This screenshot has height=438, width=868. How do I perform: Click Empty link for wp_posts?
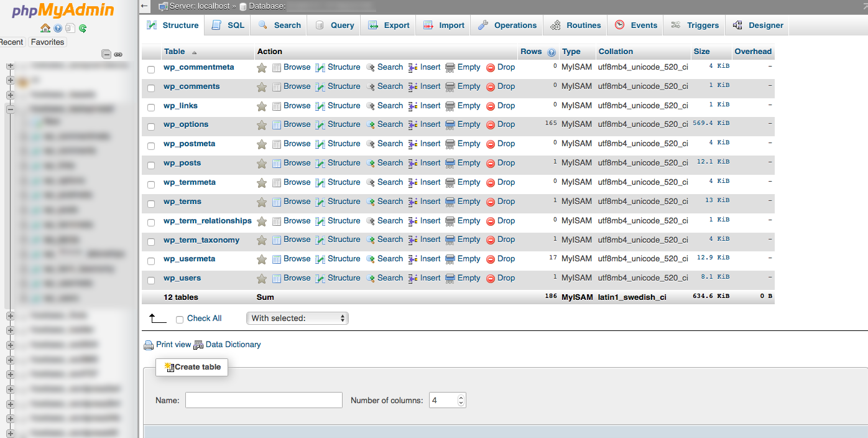[469, 163]
